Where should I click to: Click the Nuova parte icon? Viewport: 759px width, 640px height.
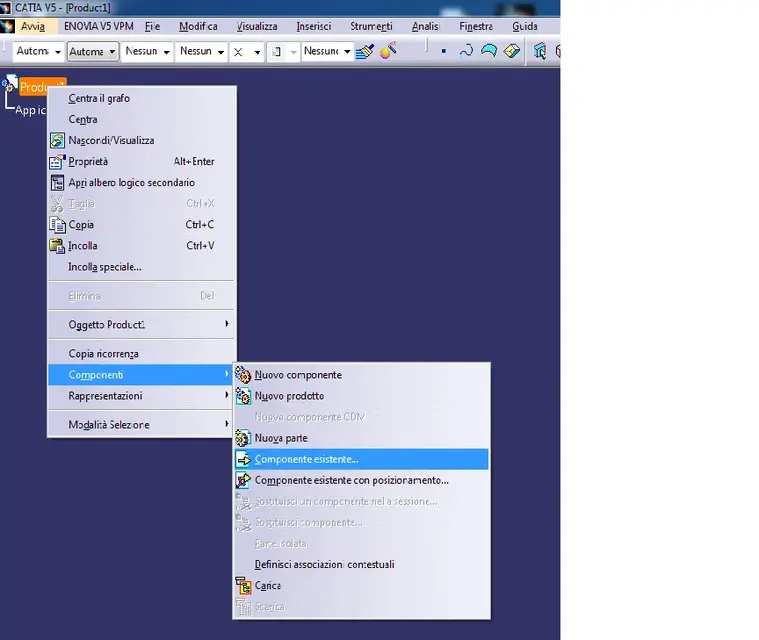[x=243, y=438]
